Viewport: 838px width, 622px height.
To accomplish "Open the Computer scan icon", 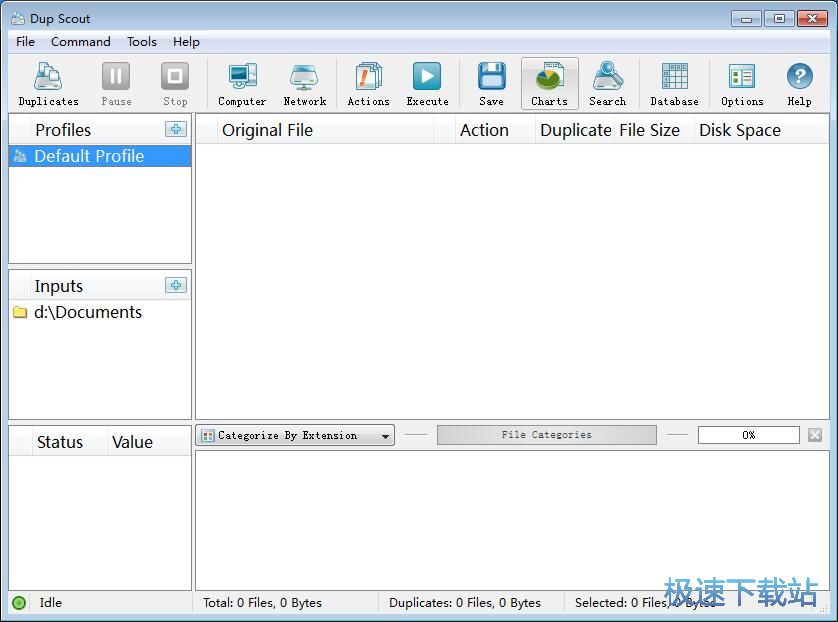I will (x=242, y=84).
